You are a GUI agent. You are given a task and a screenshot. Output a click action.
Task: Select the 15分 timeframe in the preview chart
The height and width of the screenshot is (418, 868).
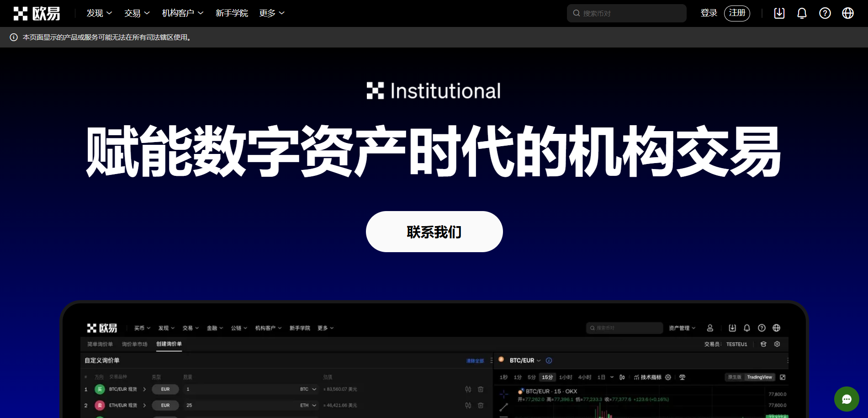pos(547,377)
